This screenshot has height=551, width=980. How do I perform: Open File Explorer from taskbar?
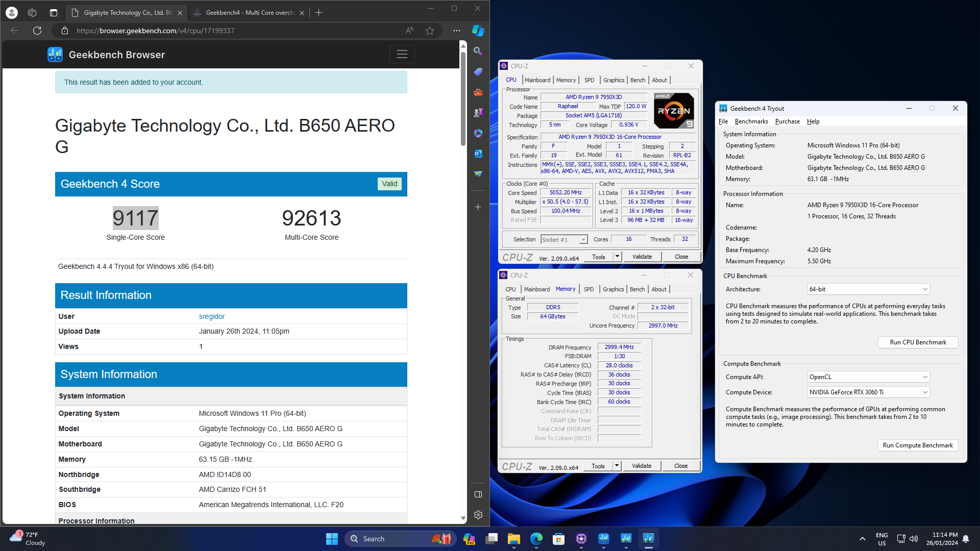coord(513,539)
